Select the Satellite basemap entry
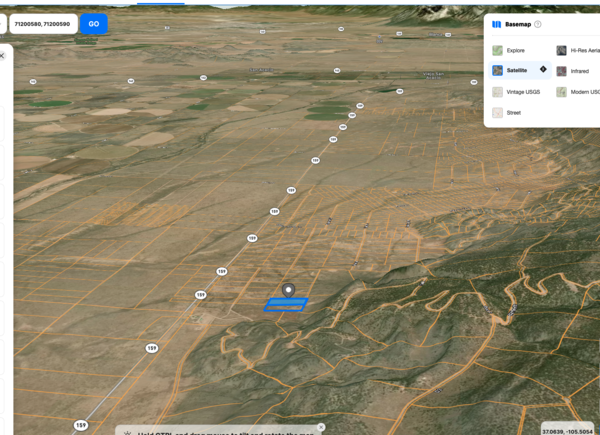This screenshot has height=435, width=600. [x=520, y=70]
